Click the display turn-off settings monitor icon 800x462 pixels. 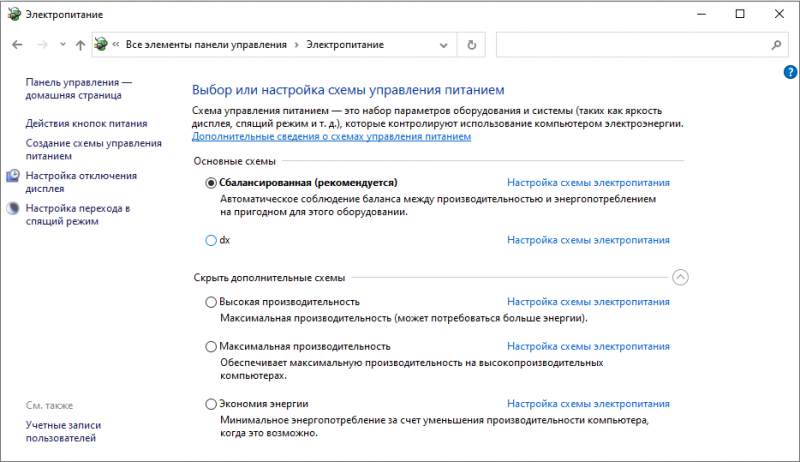(x=13, y=176)
